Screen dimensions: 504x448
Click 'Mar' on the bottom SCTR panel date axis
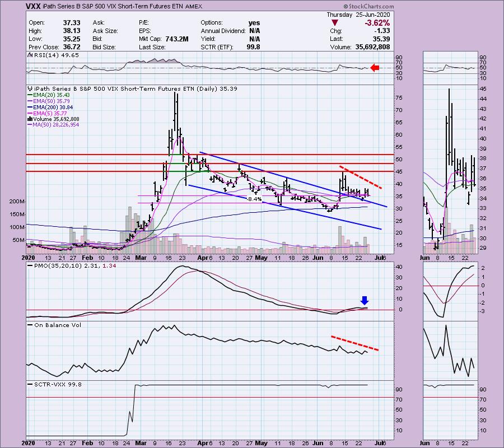tap(141, 443)
